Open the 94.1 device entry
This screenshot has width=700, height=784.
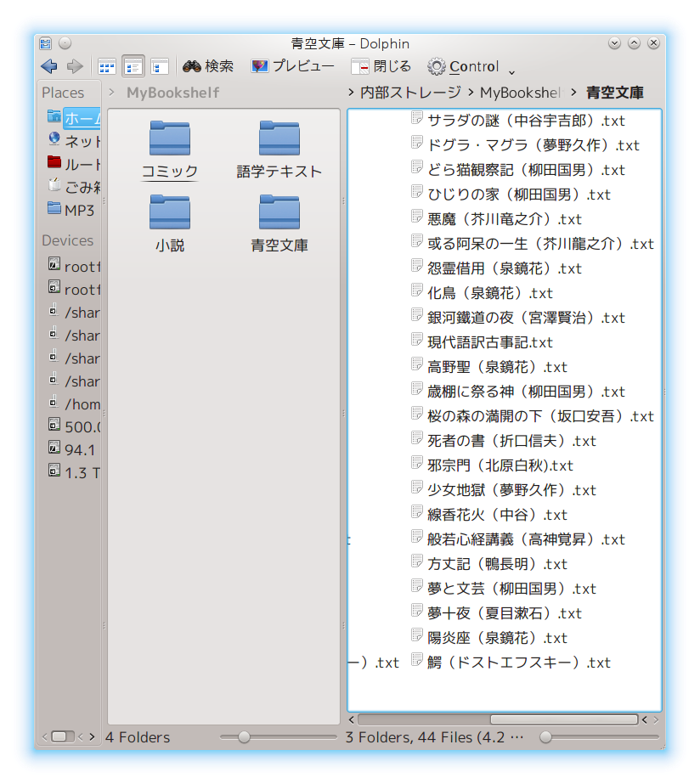[x=71, y=449]
